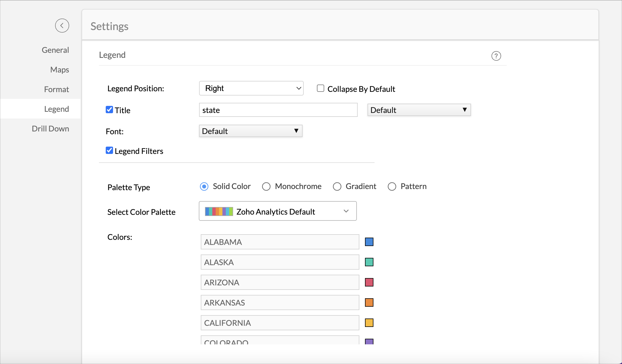This screenshot has width=622, height=364.
Task: Open the Legend Position dropdown
Action: coord(251,88)
